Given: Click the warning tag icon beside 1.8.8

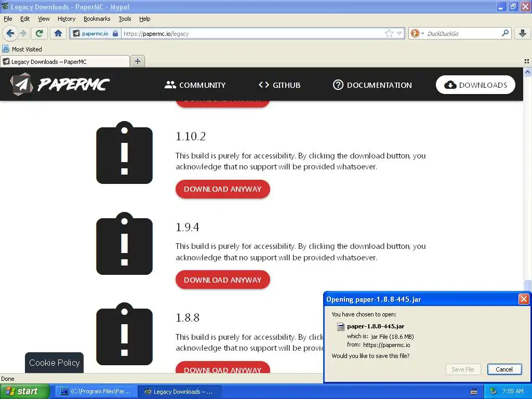Looking at the screenshot, I should [125, 334].
